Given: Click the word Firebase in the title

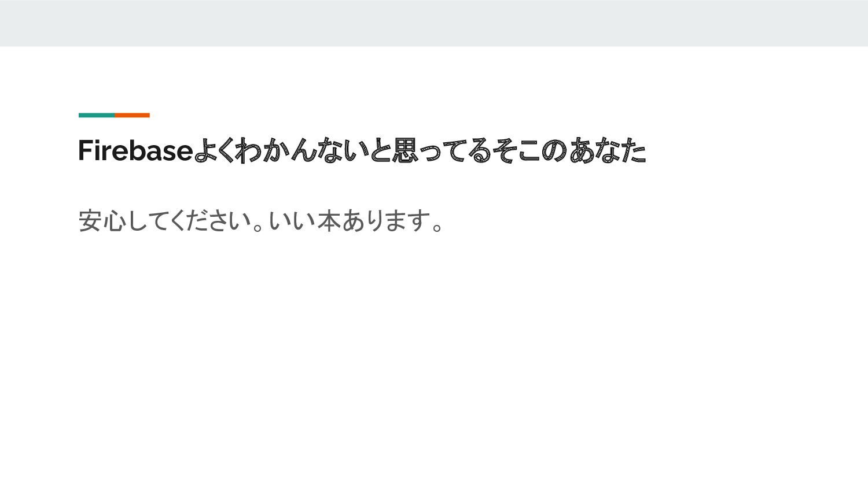Looking at the screenshot, I should tap(135, 150).
